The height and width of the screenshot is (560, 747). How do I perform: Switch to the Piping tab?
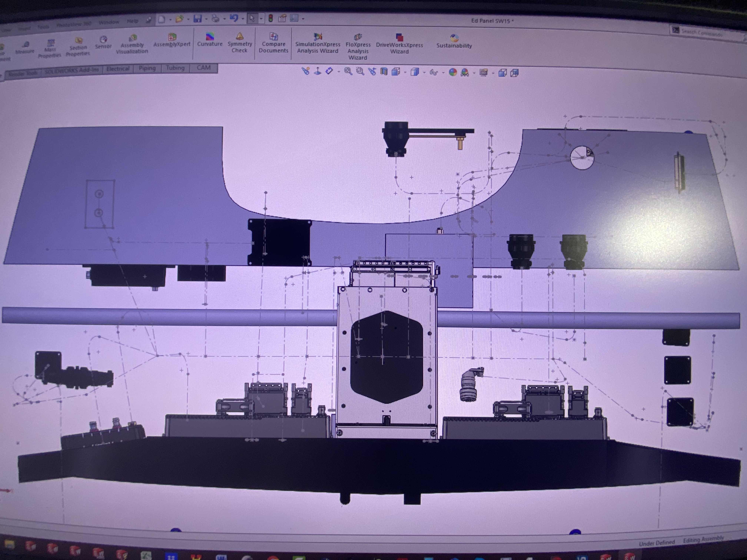(147, 68)
